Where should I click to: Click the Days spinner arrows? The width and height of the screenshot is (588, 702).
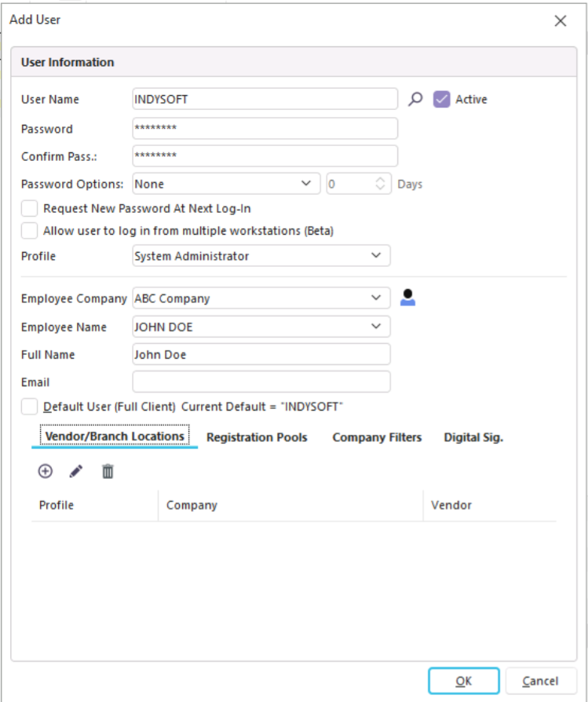coord(381,184)
